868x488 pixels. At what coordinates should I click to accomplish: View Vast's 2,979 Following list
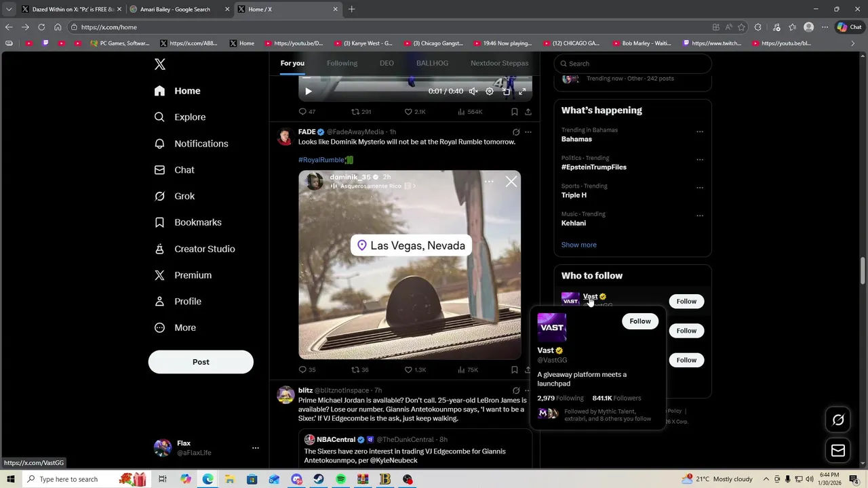pos(560,398)
